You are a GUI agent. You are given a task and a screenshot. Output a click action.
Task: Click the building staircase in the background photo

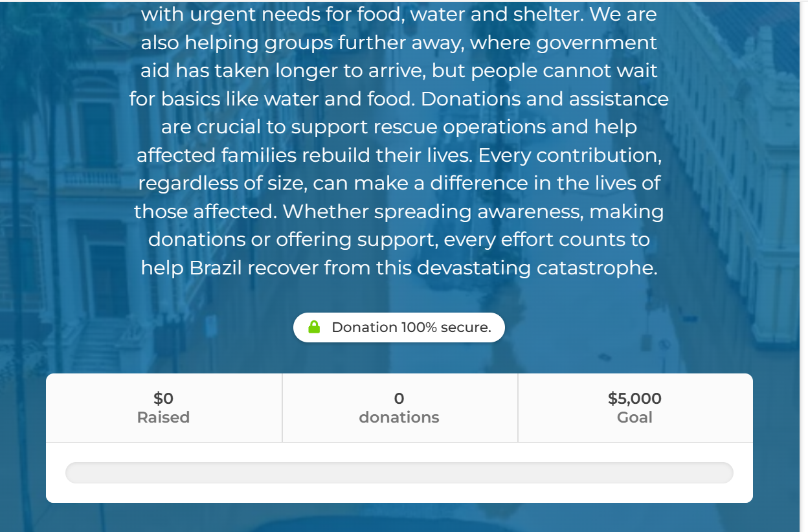click(x=97, y=343)
